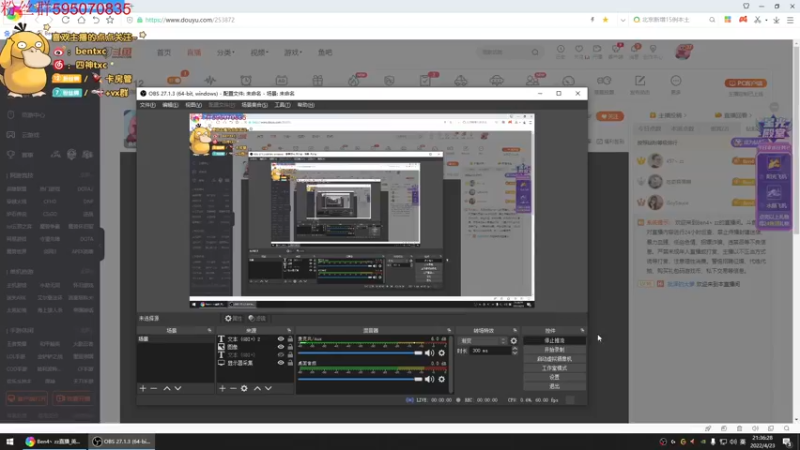Expand the 视频 dropdown in Douyu nav

259,53
